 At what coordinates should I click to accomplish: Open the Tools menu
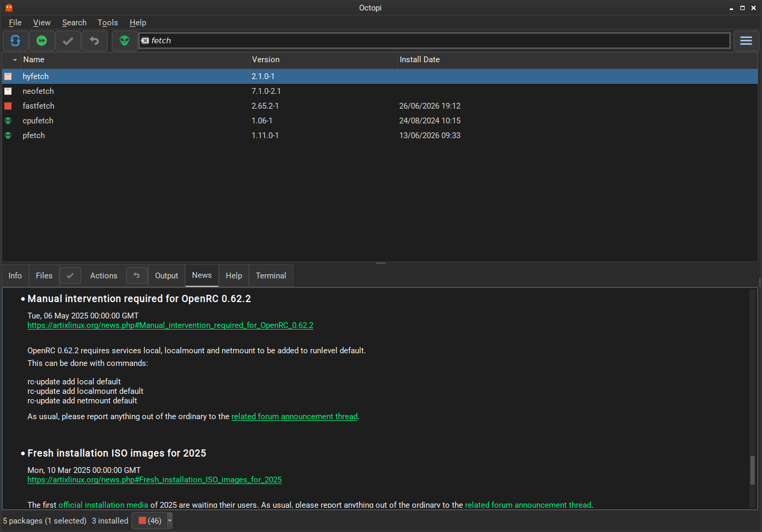pyautogui.click(x=108, y=23)
